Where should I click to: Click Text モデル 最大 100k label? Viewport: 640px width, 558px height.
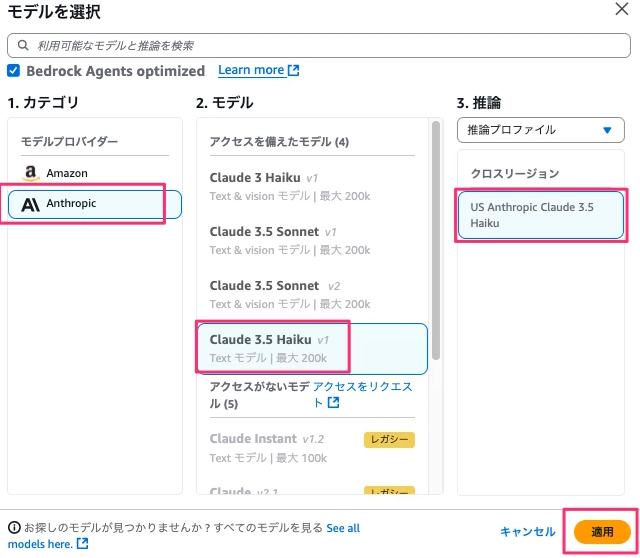point(268,458)
